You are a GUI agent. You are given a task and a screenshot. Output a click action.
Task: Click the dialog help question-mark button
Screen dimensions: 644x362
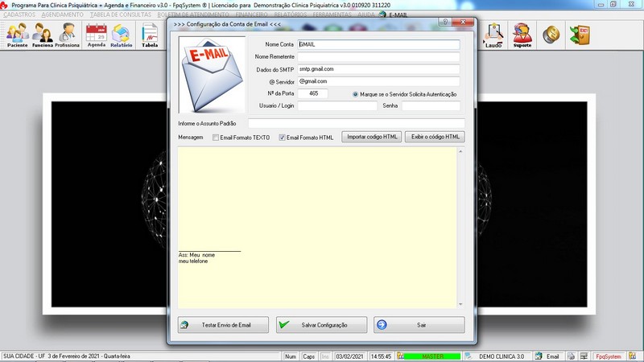[445, 23]
